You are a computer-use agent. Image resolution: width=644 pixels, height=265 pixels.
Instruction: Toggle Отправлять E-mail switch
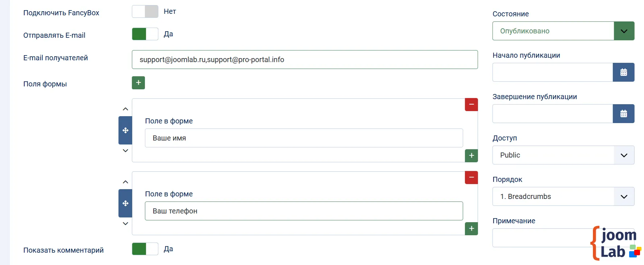pos(145,34)
